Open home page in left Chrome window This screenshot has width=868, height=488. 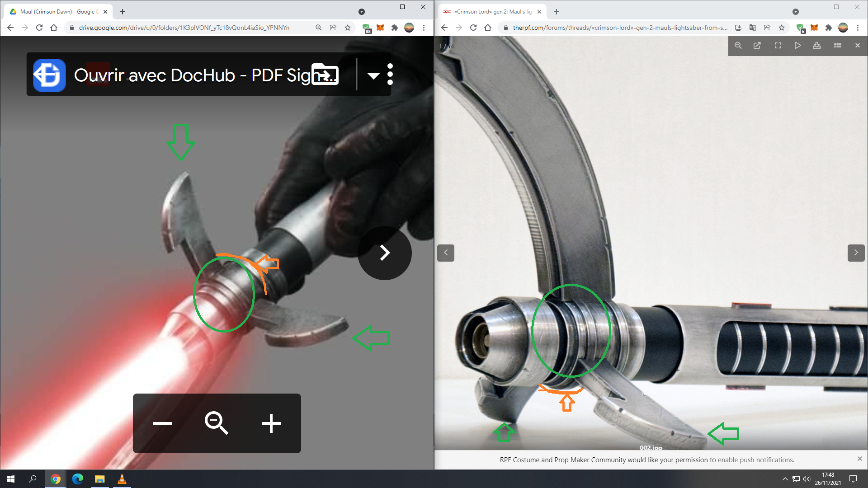[x=54, y=28]
